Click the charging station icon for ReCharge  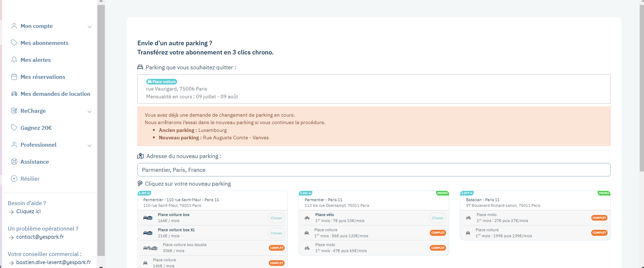(14, 111)
